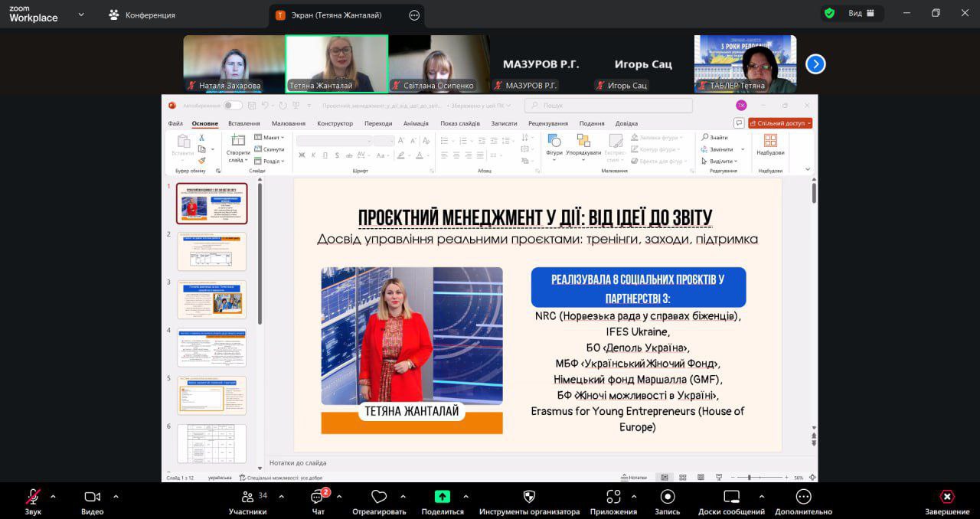Screen dimensions: 980x519
Task: Toggle the PowerPoint Автозбереження switch
Action: click(x=233, y=106)
